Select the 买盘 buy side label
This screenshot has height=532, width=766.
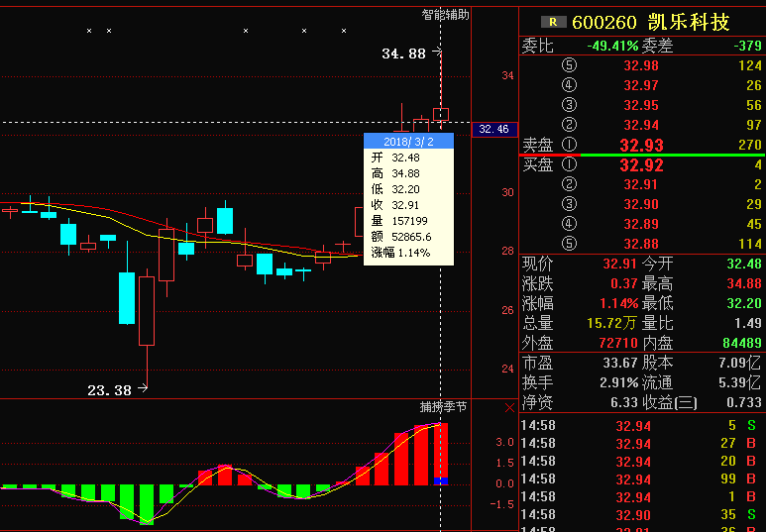(x=538, y=165)
